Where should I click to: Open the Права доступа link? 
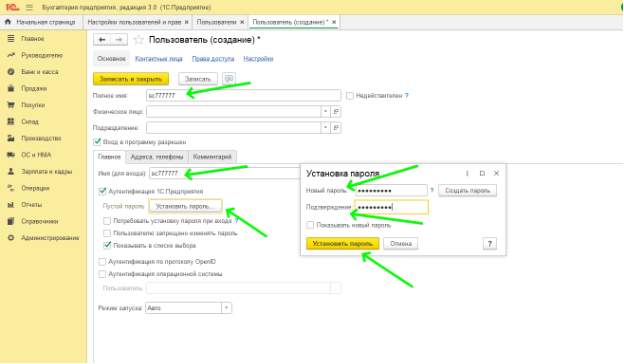coord(213,59)
